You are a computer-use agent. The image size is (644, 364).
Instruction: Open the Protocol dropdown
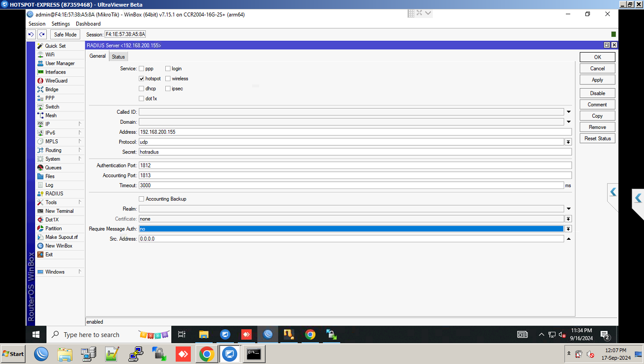click(568, 142)
